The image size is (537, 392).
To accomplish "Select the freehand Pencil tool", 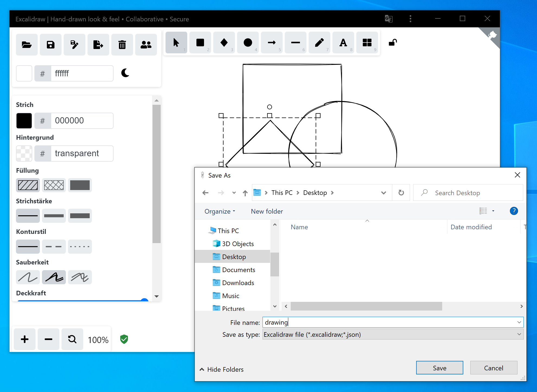I will 319,43.
